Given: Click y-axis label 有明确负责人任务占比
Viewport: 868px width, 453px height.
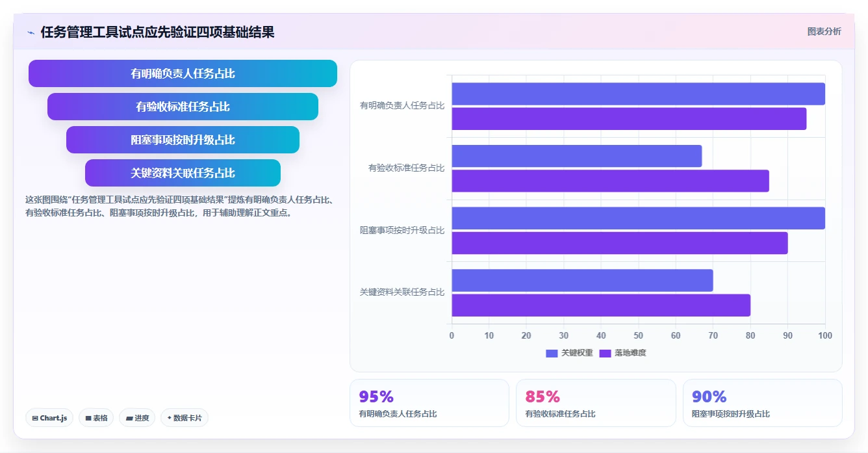Looking at the screenshot, I should [x=402, y=105].
